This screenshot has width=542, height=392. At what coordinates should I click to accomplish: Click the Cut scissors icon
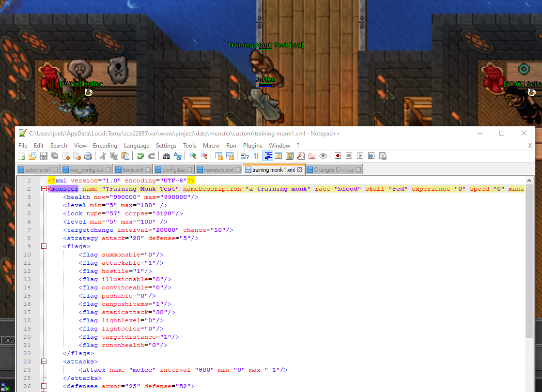103,156
